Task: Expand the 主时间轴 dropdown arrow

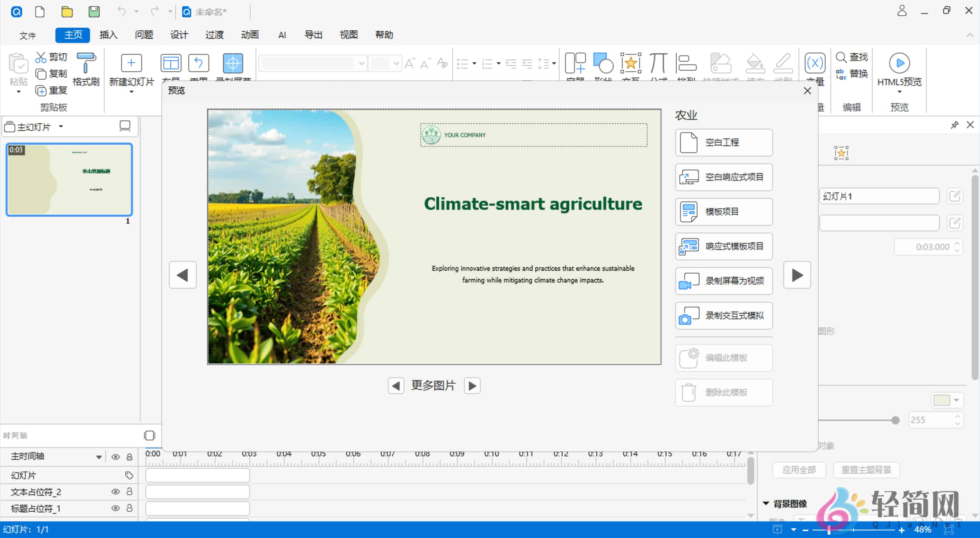Action: tap(99, 456)
